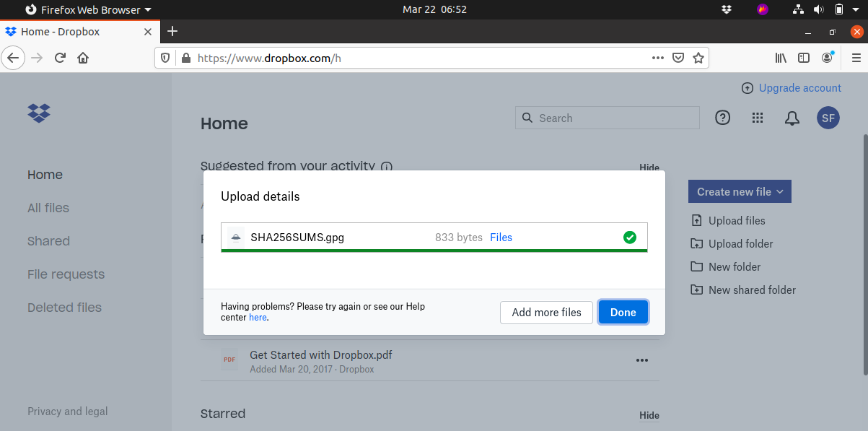Open Privacy and legal link
This screenshot has height=431, width=868.
[67, 412]
